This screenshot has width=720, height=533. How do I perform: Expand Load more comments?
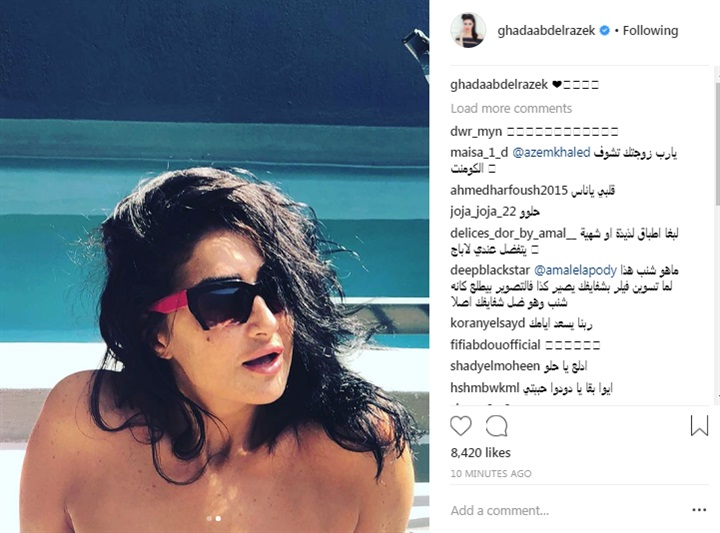(x=511, y=108)
